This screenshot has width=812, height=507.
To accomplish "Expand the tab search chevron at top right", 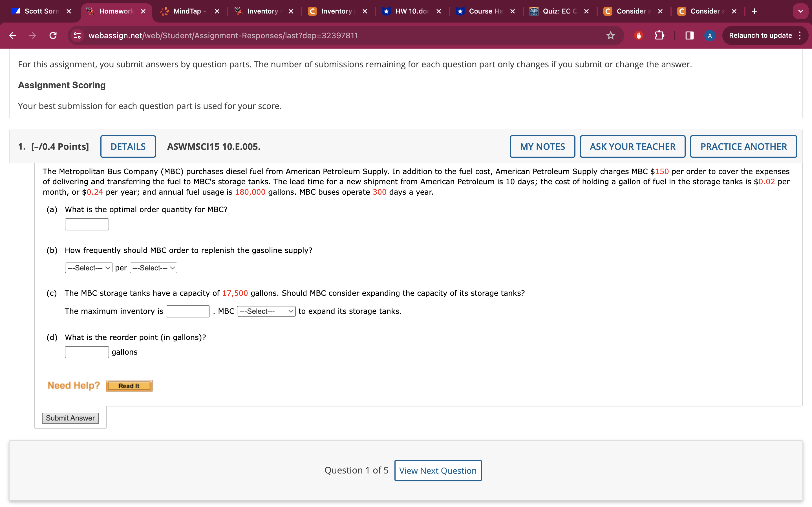I will click(x=801, y=11).
